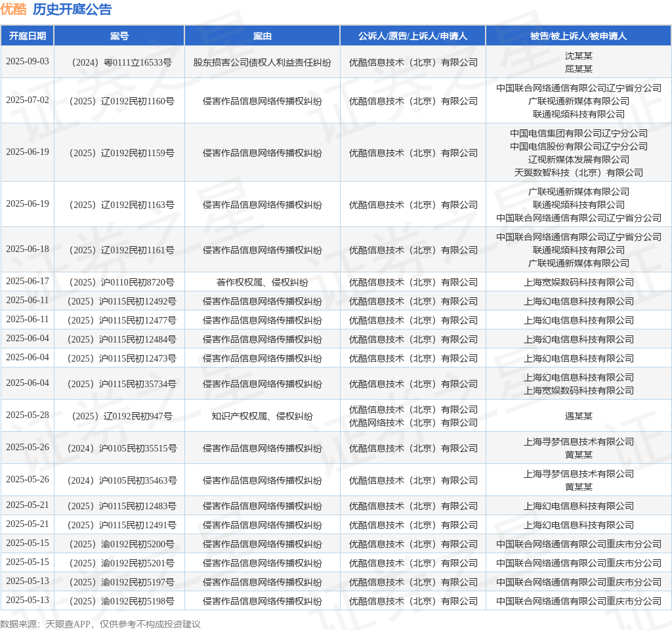
Task: Click case number 沪0115民初12484号
Action: tap(121, 339)
